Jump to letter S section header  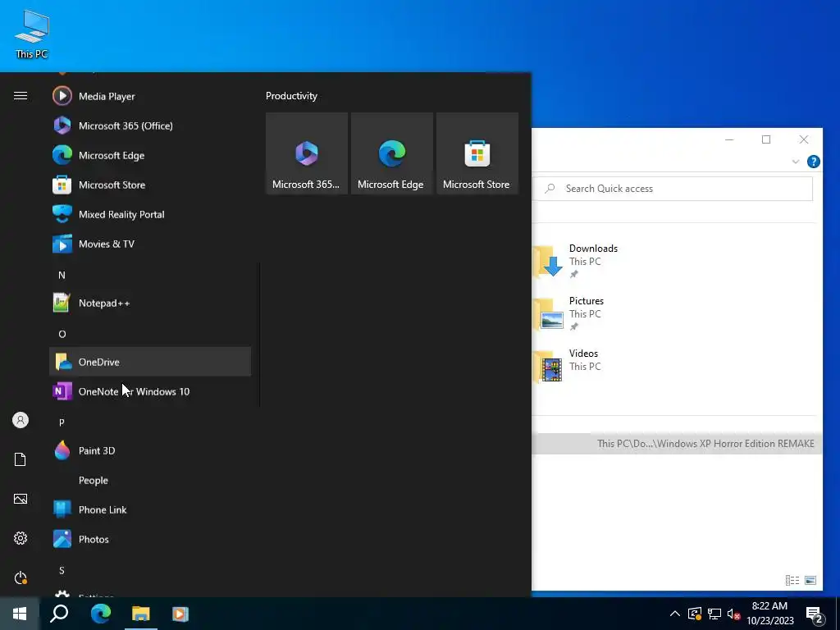62,570
